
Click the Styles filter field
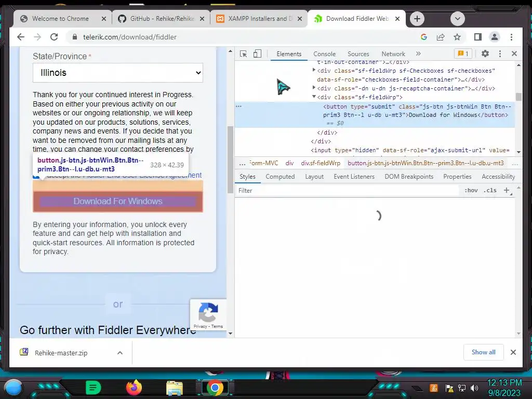click(x=348, y=190)
